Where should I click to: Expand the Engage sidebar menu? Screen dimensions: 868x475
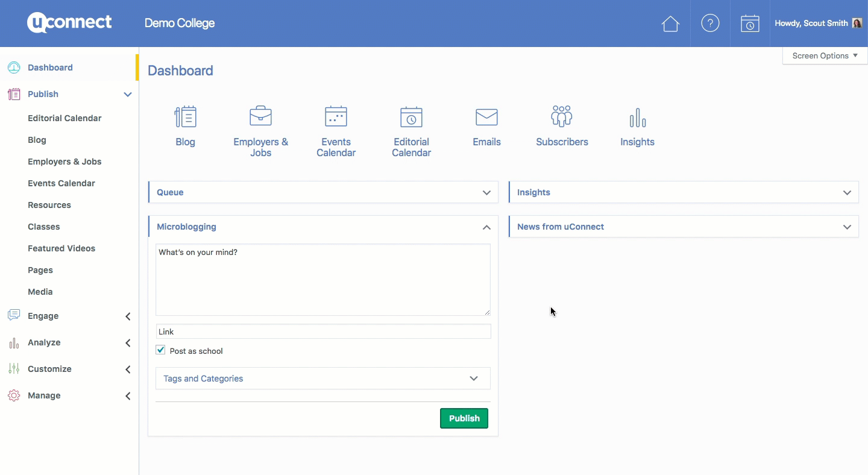pos(127,316)
